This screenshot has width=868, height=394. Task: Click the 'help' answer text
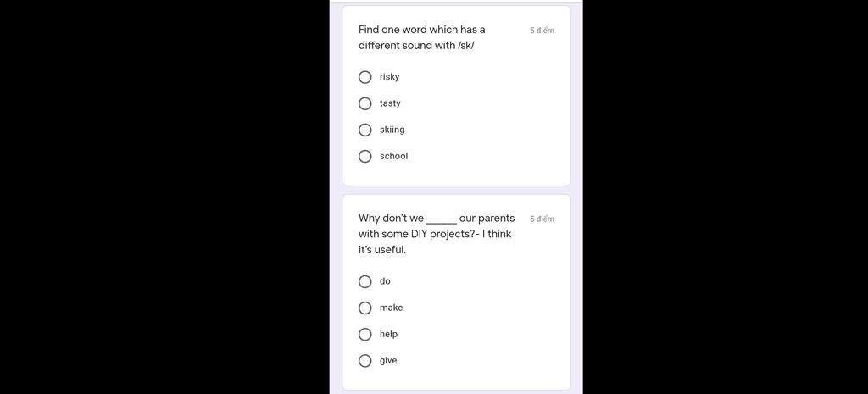[389, 334]
